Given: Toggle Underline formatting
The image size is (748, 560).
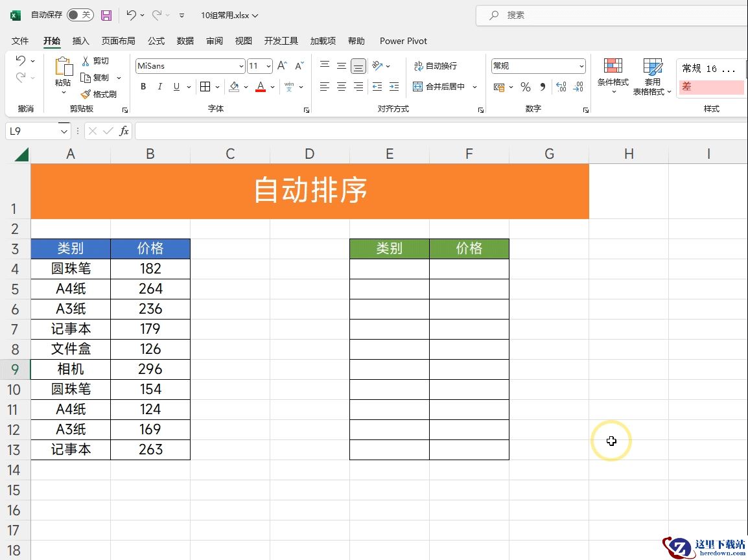Looking at the screenshot, I should 176,86.
